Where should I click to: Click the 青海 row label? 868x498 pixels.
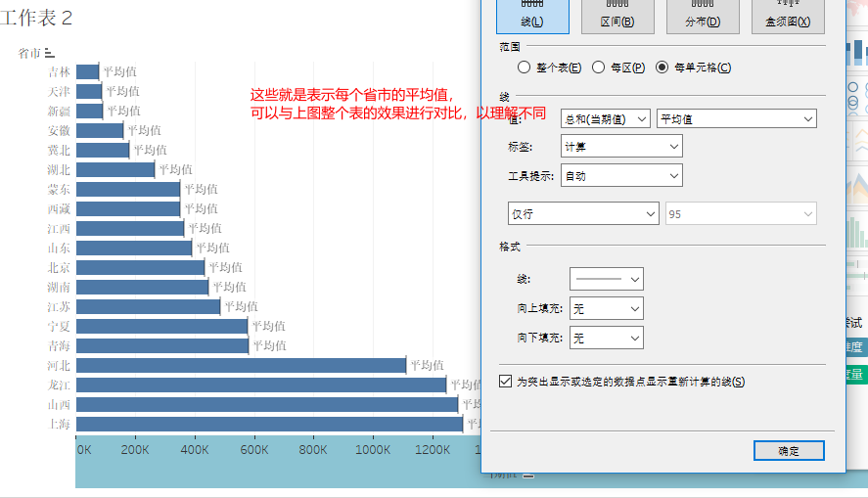tap(59, 345)
